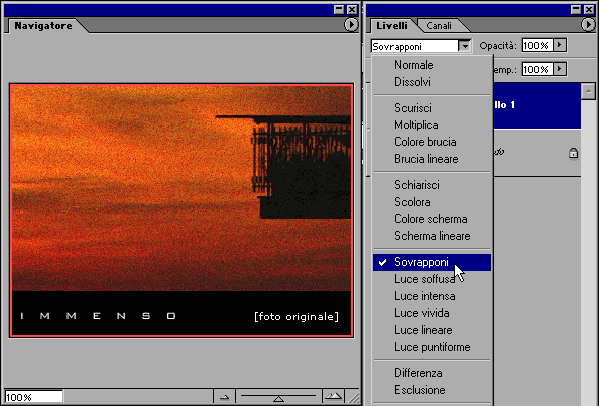Minimize the Livelli palette window
Screen dimensions: 599x406
576,9
